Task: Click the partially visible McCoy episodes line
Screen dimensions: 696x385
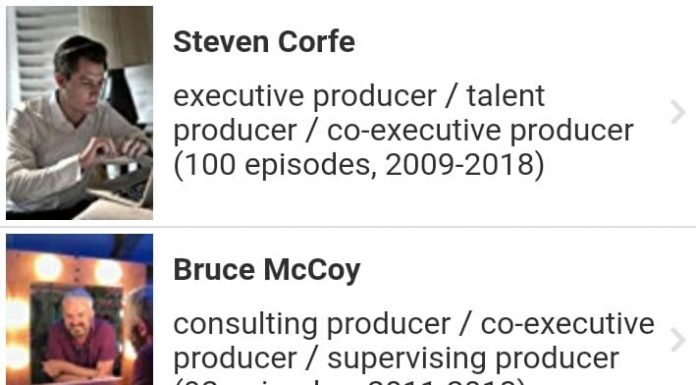Action: (x=346, y=382)
